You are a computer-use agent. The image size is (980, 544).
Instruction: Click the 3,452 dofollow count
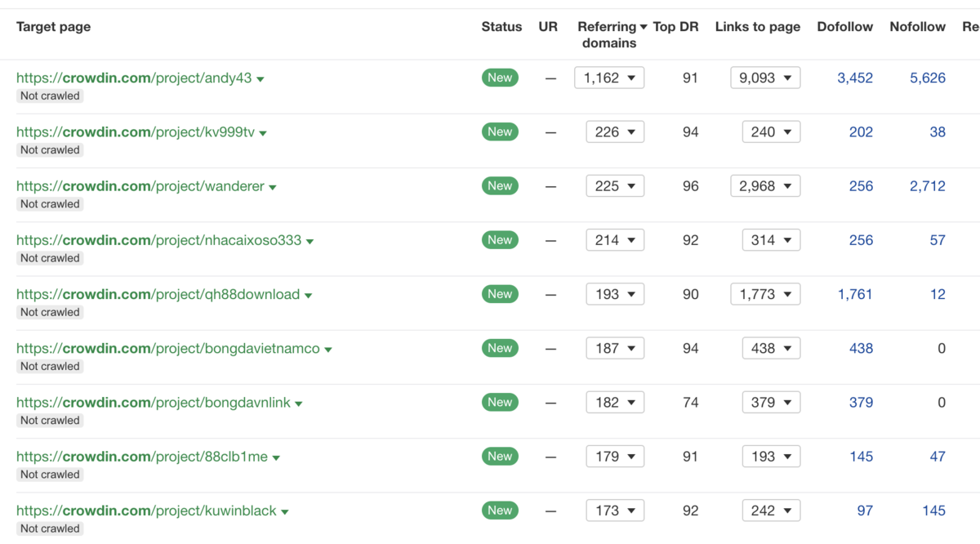pyautogui.click(x=855, y=78)
